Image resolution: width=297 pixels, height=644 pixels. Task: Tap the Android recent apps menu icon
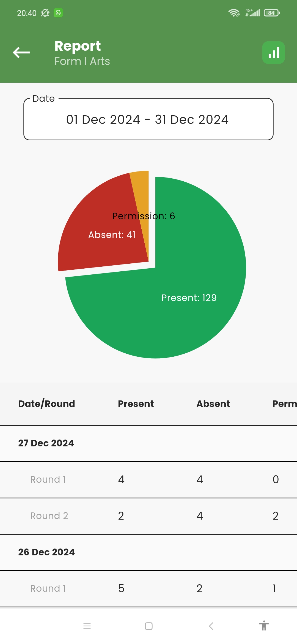pos(87,626)
